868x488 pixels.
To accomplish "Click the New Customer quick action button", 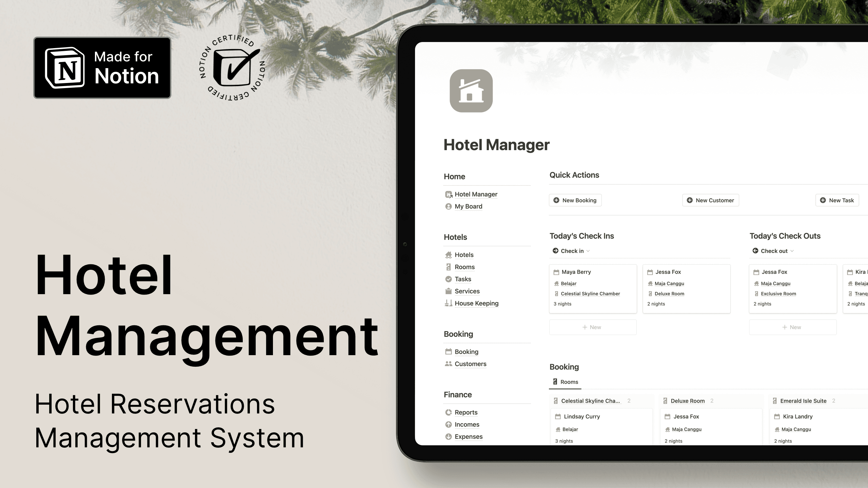I will [x=711, y=200].
